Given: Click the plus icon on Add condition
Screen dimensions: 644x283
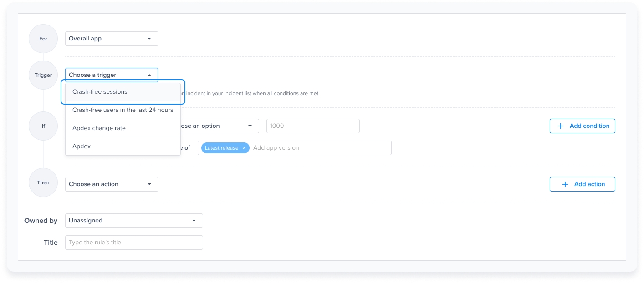Looking at the screenshot, I should tap(560, 126).
